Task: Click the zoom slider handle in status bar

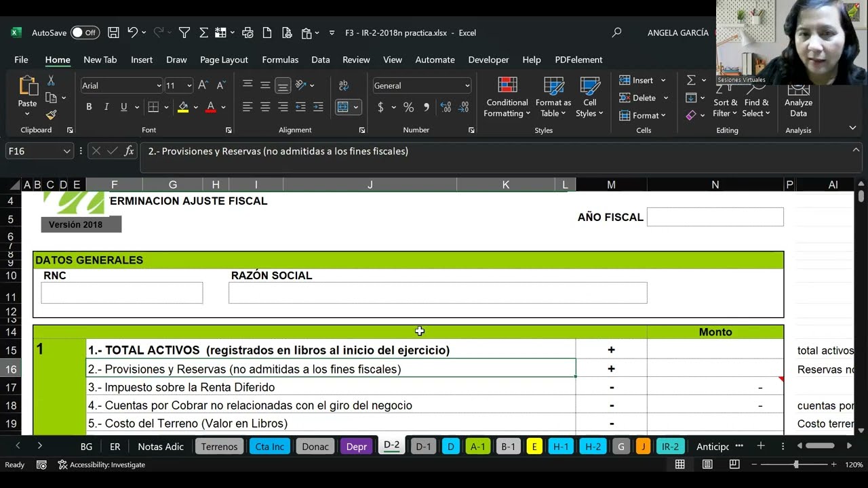Action: coord(796,464)
